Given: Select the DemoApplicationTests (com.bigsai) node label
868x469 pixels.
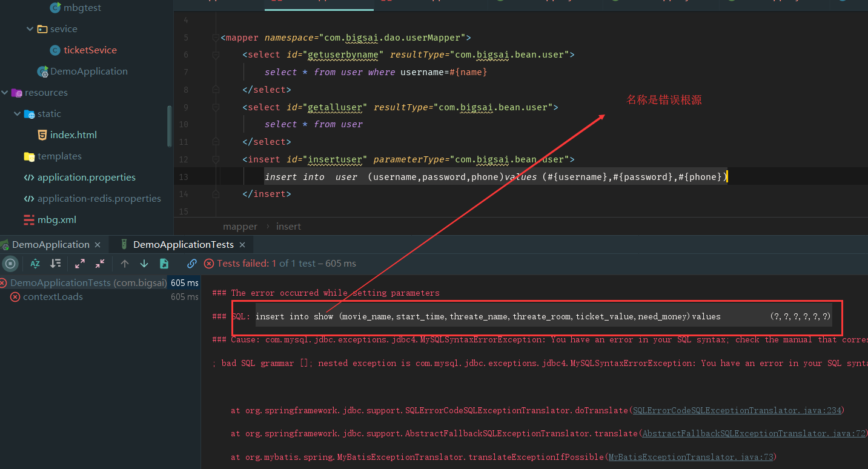Looking at the screenshot, I should pos(88,283).
